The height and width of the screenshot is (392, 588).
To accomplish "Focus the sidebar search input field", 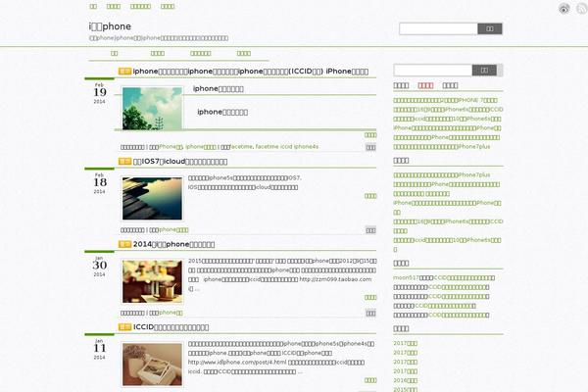I will [433, 71].
